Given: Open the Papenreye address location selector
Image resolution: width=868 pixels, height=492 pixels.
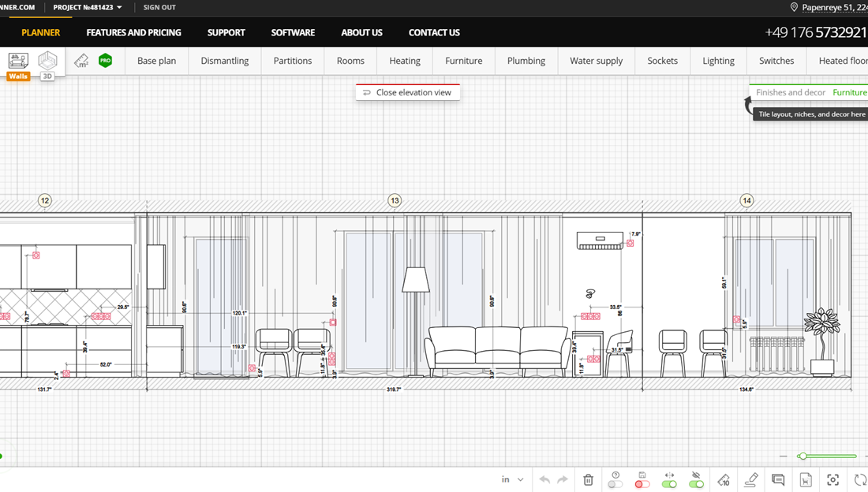Looking at the screenshot, I should (x=829, y=7).
